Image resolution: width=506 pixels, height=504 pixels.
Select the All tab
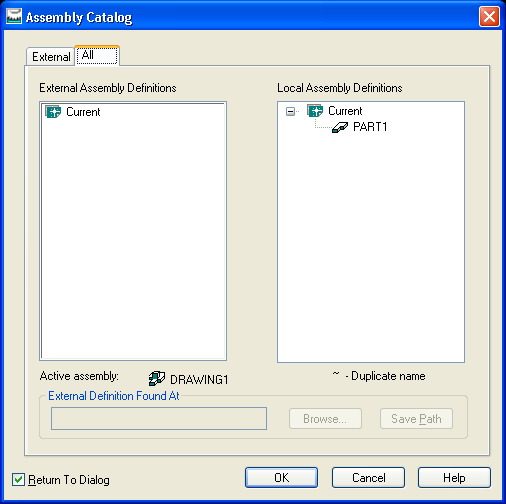coord(97,55)
